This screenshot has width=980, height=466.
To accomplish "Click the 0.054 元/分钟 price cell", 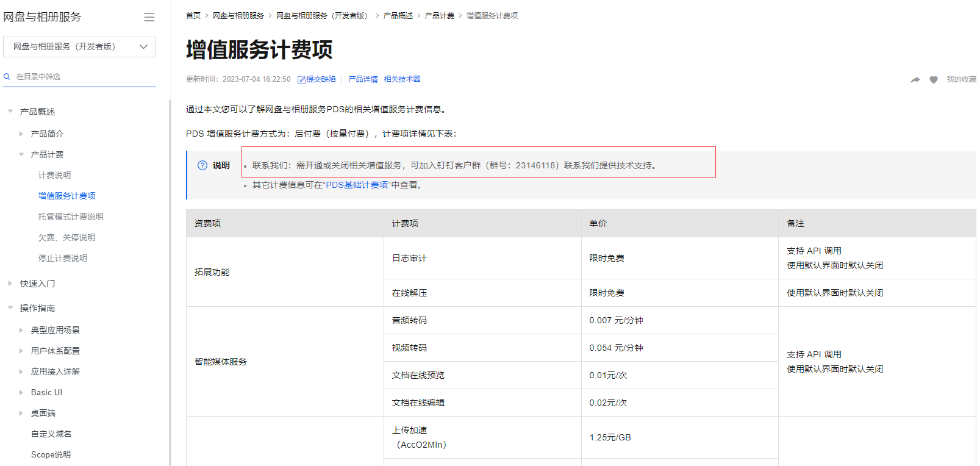I will click(680, 348).
